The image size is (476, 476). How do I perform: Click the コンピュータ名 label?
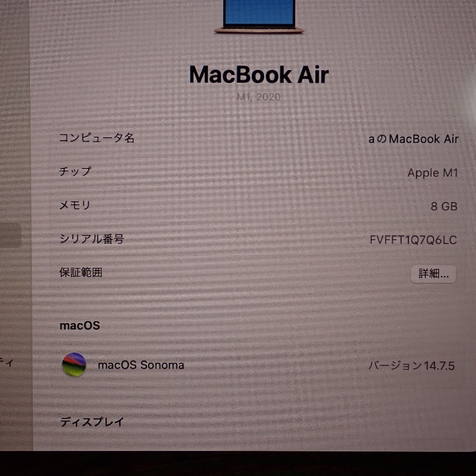coord(97,138)
